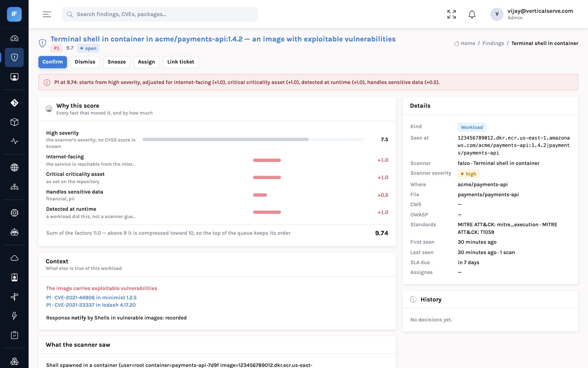Assign this finding

(146, 62)
